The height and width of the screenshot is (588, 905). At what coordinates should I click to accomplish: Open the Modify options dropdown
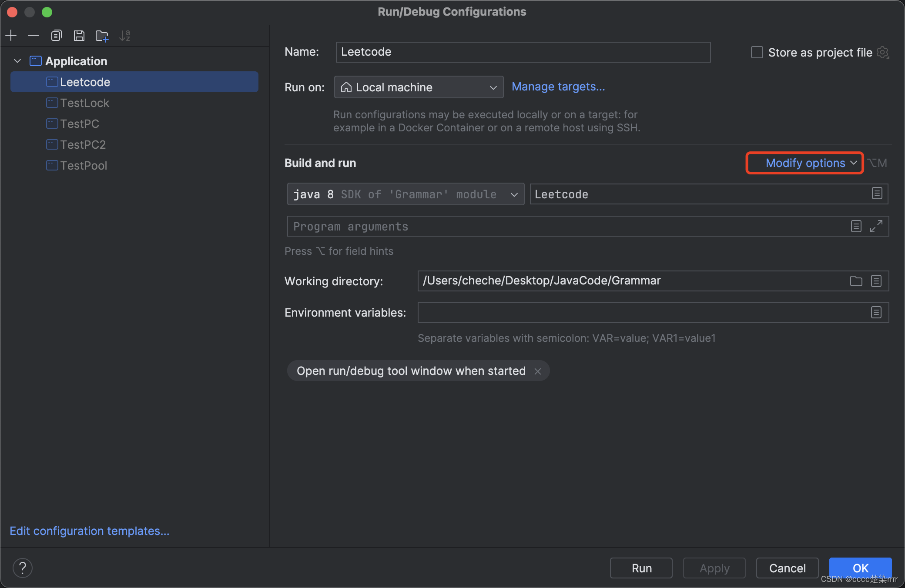pyautogui.click(x=805, y=163)
